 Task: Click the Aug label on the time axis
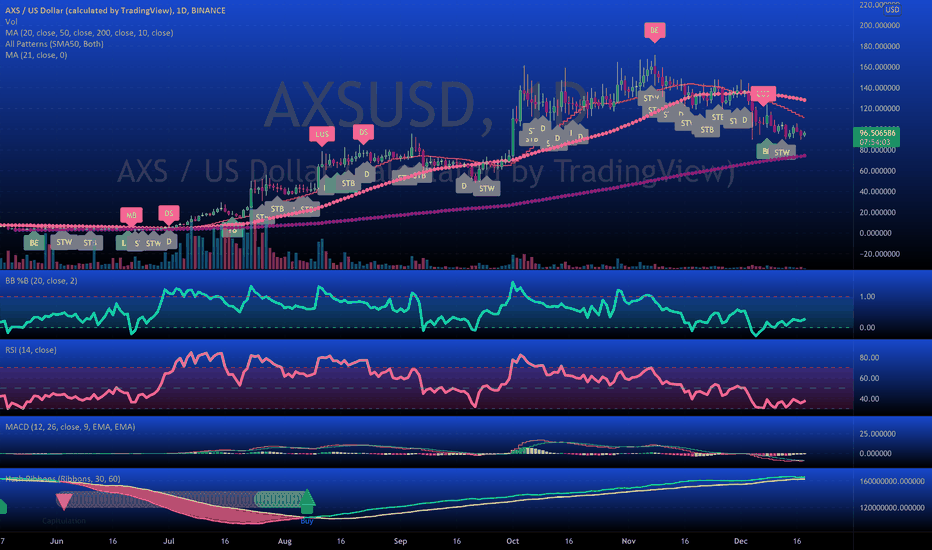pyautogui.click(x=285, y=541)
